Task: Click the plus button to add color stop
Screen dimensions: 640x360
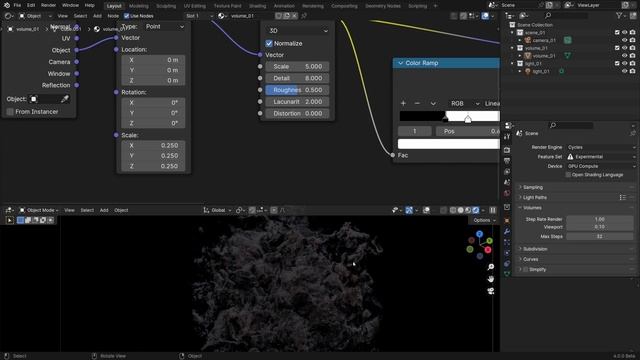Action: pyautogui.click(x=403, y=103)
